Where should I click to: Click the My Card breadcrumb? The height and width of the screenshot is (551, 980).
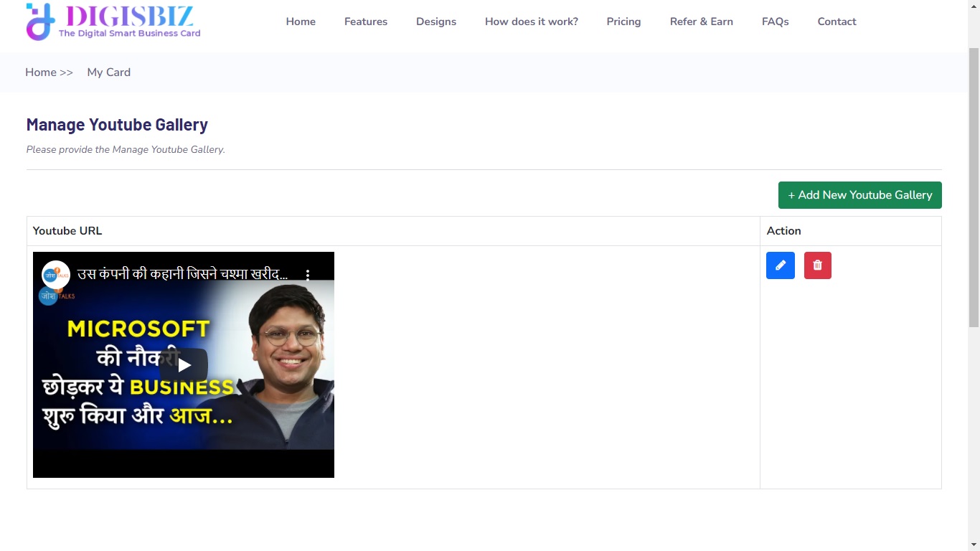(x=109, y=72)
